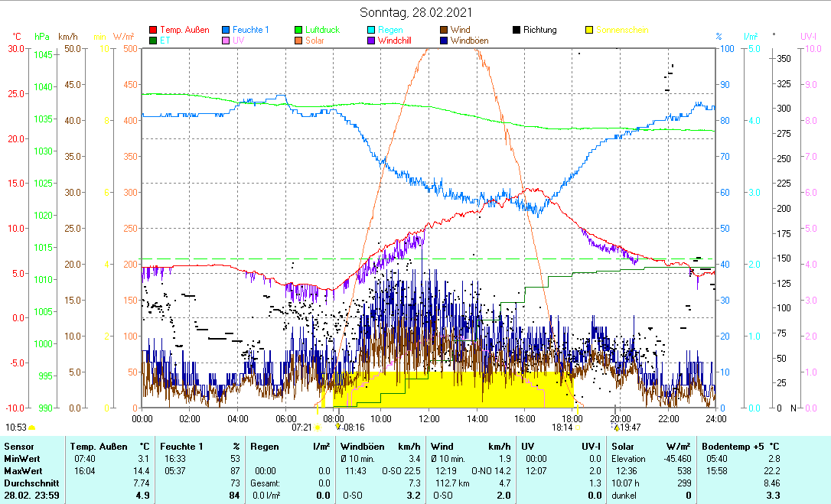Click the sunrise sun icon beside 07:21
The width and height of the screenshot is (831, 504).
(x=318, y=428)
